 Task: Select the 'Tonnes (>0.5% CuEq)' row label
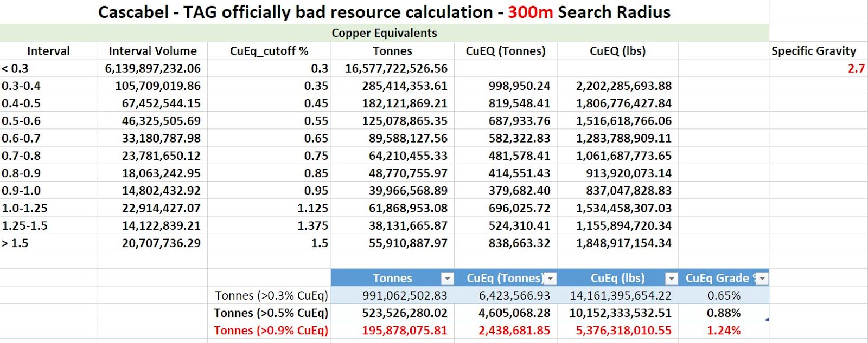pos(269,313)
